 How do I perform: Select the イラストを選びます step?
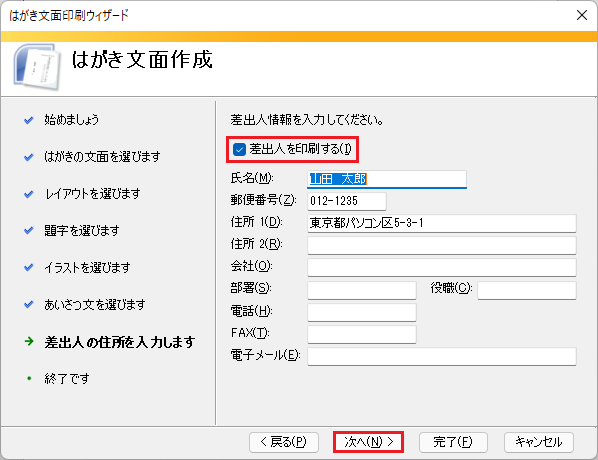point(87,267)
